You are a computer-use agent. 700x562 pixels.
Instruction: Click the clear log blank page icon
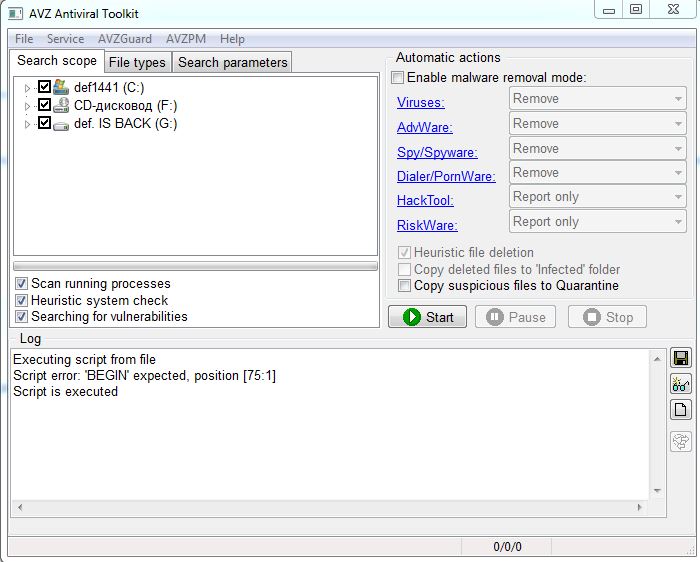(x=680, y=409)
